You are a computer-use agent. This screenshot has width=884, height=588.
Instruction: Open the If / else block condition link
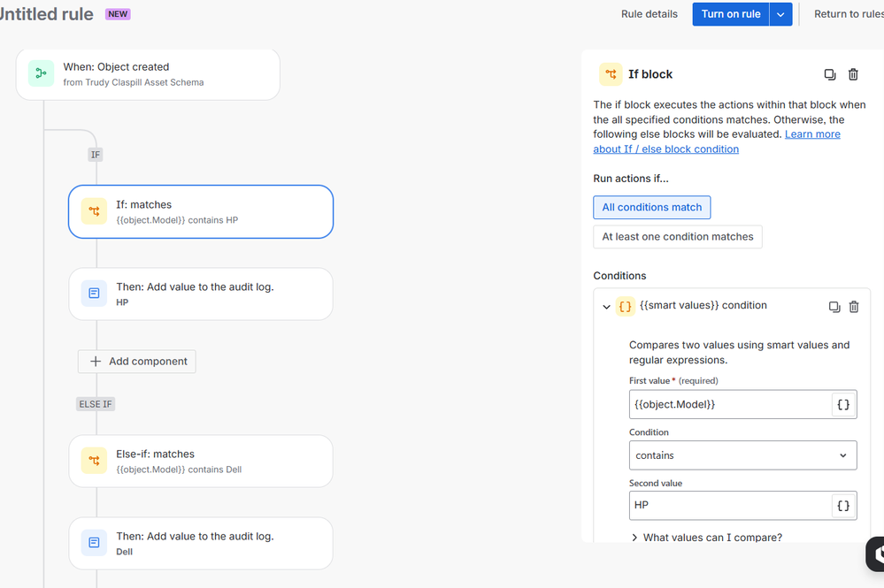[x=665, y=149]
